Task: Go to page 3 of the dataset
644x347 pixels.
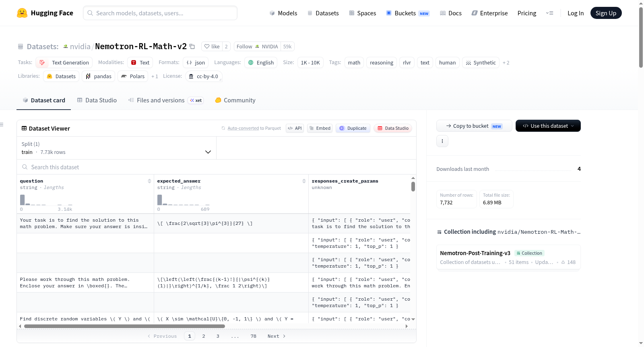Action: [x=218, y=336]
